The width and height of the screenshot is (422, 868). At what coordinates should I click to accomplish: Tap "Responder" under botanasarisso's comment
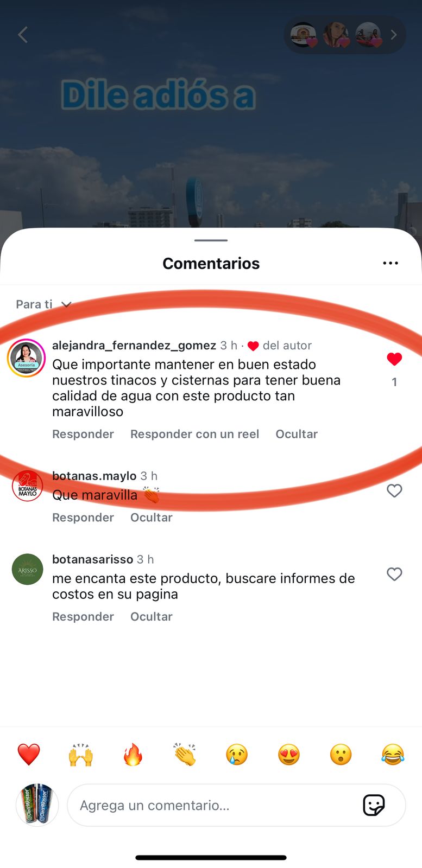83,617
